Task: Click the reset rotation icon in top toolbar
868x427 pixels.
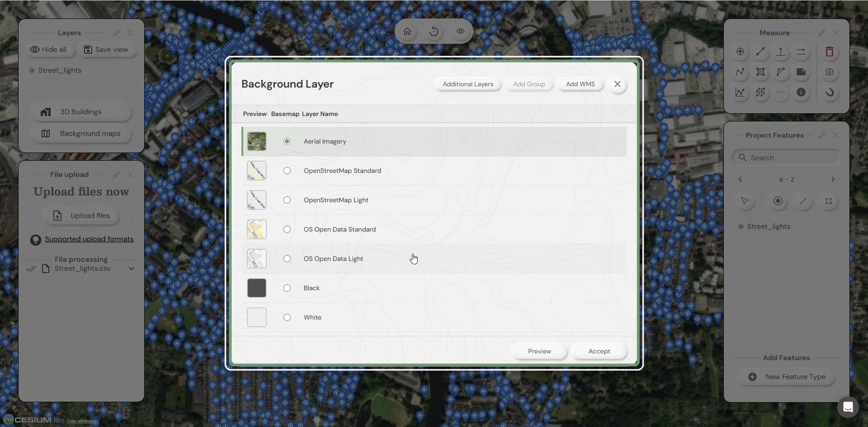Action: pos(434,31)
